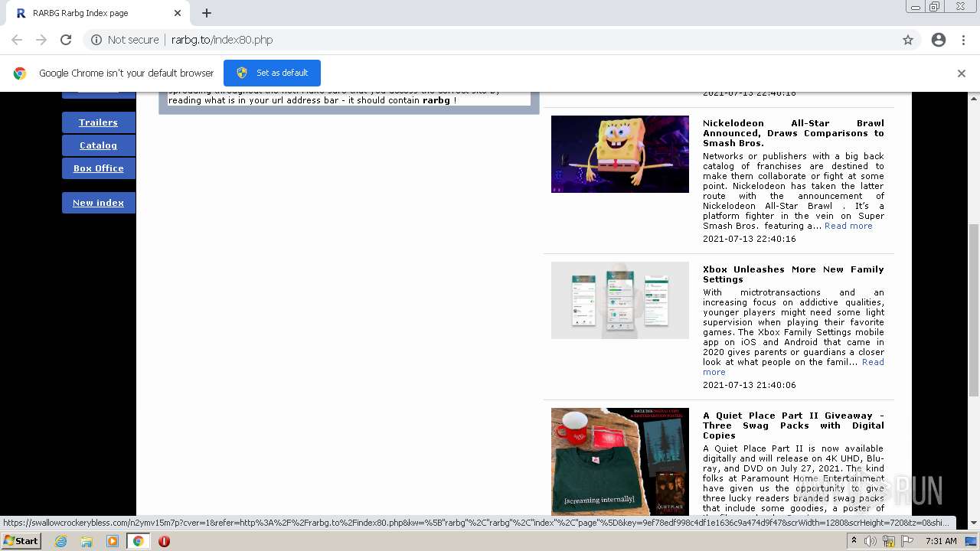
Task: Open Windows Media Player taskbar icon
Action: 112,541
